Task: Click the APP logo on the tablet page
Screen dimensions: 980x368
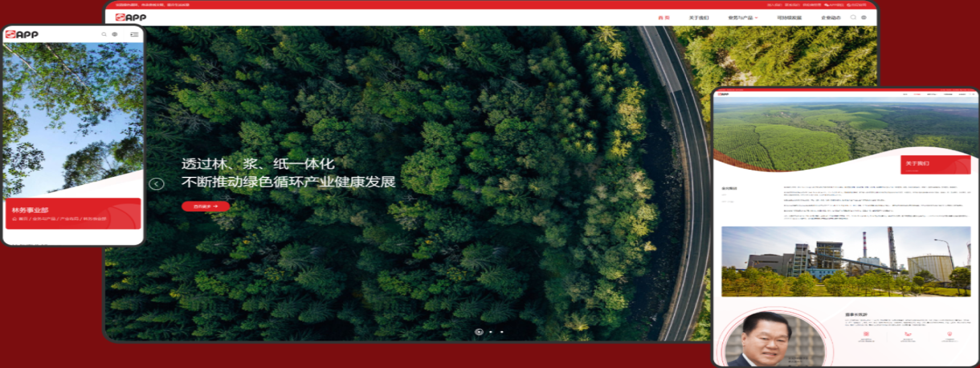Action: 723,94
